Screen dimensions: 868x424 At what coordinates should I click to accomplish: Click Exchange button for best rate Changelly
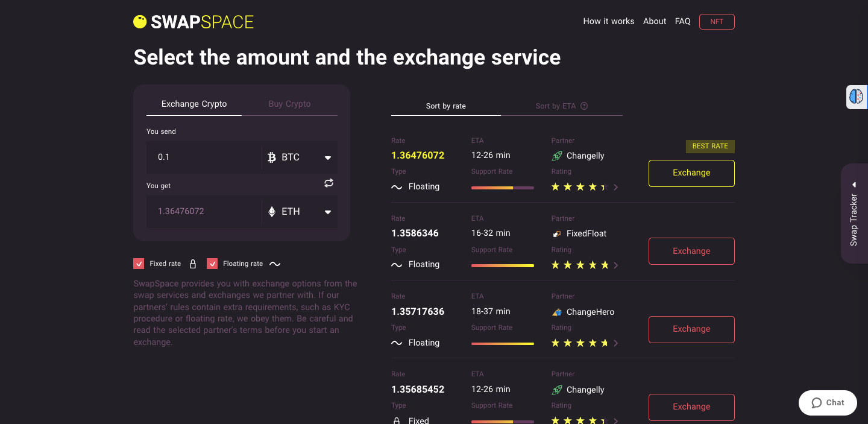(x=691, y=173)
